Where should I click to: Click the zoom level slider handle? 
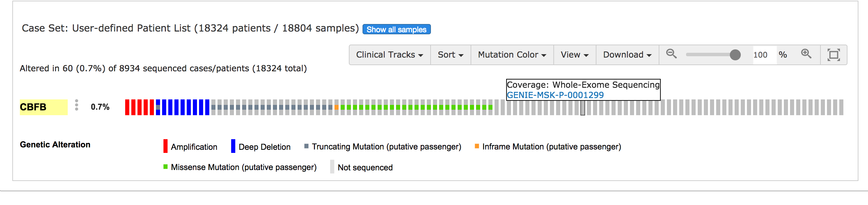tap(735, 55)
